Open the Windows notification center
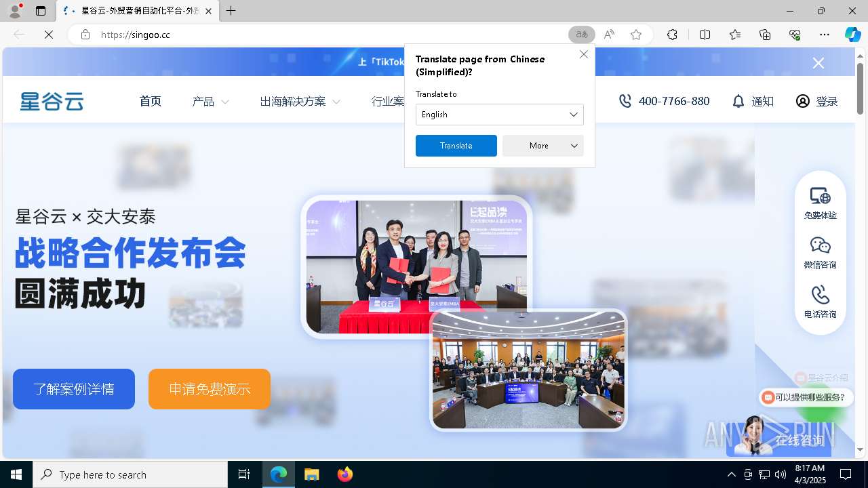 click(x=846, y=474)
